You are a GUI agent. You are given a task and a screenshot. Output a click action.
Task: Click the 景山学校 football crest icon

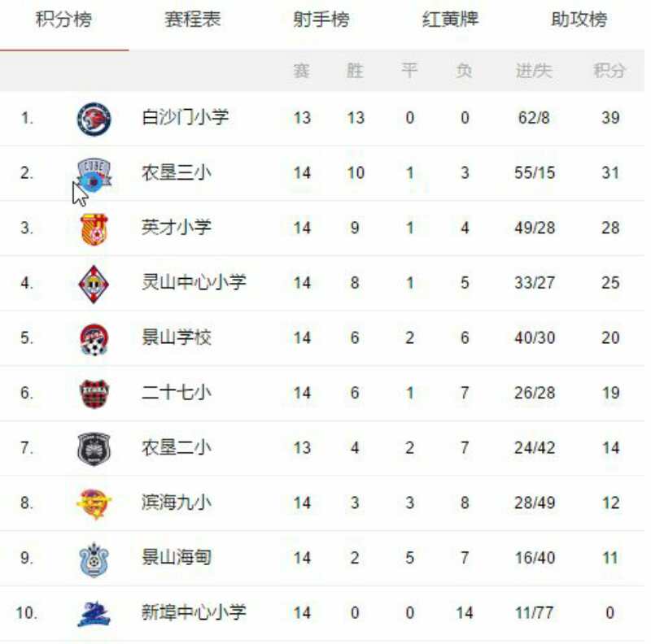[x=94, y=340]
